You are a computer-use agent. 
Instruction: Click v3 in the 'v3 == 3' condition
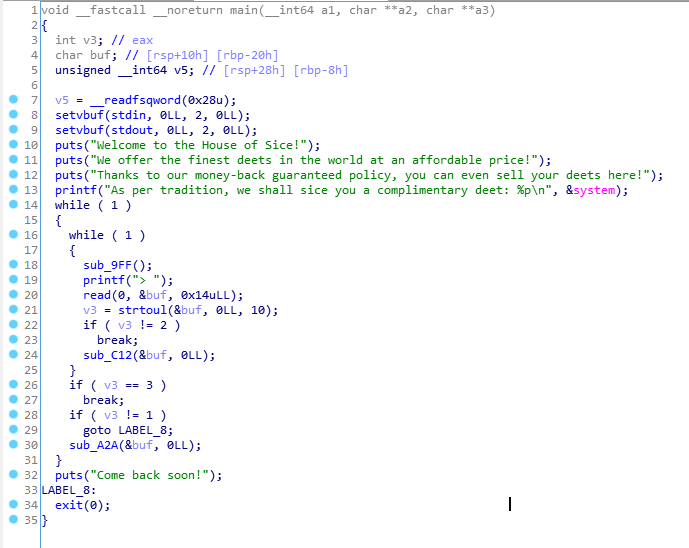pyautogui.click(x=111, y=385)
